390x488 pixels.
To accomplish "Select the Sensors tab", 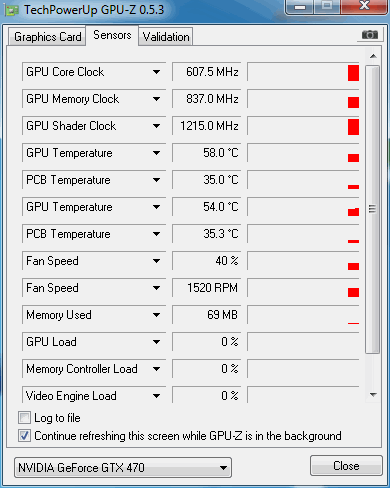I will [112, 35].
